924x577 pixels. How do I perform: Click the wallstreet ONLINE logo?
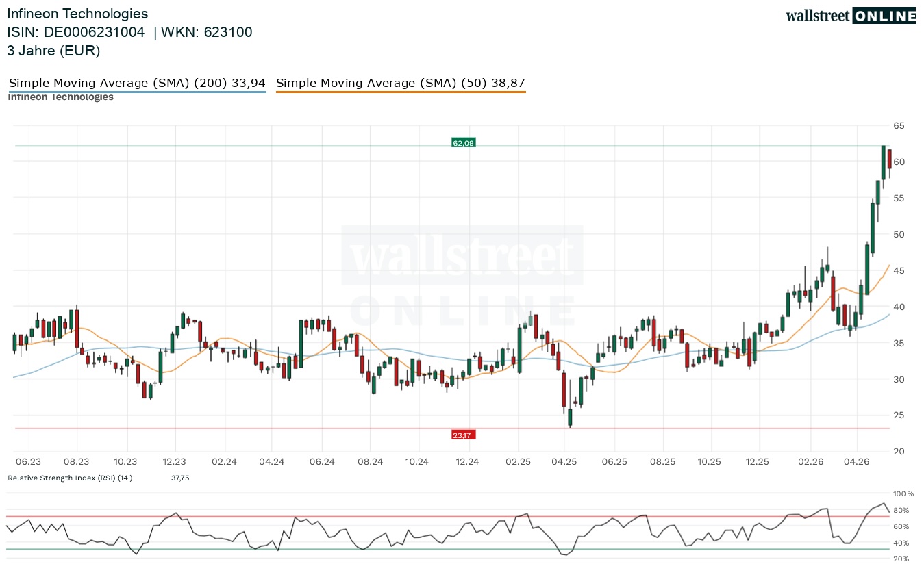pos(851,16)
